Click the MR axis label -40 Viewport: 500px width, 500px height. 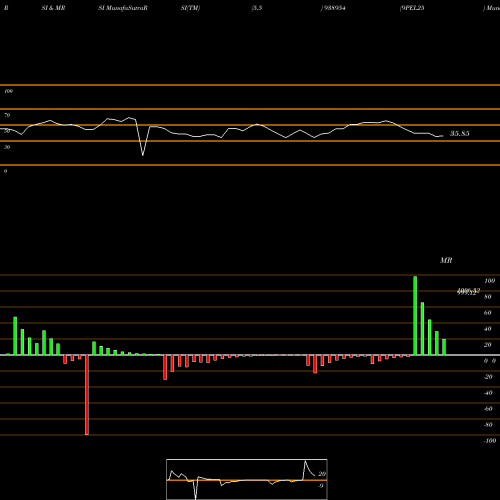(488, 393)
